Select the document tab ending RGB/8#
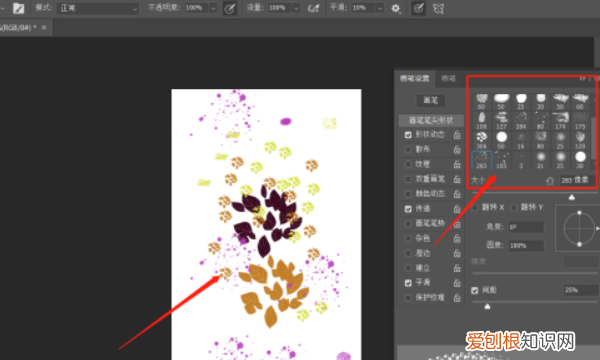600x360 pixels. click(18, 28)
